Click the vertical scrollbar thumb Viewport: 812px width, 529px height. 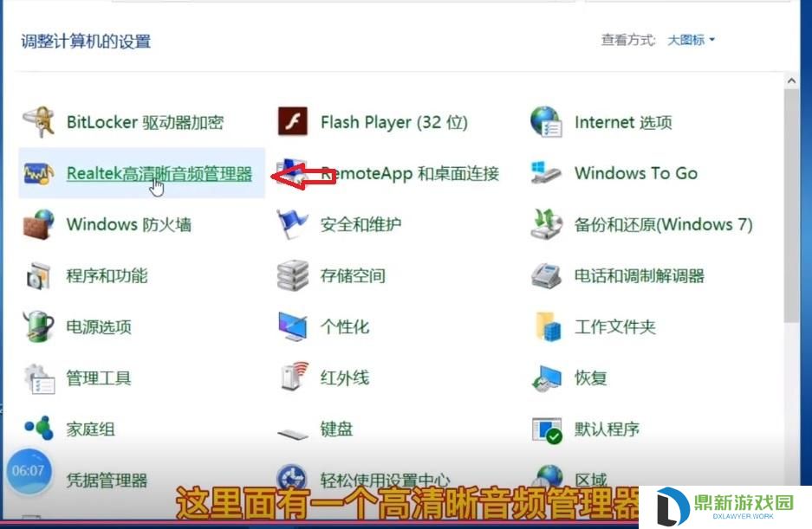(x=791, y=205)
